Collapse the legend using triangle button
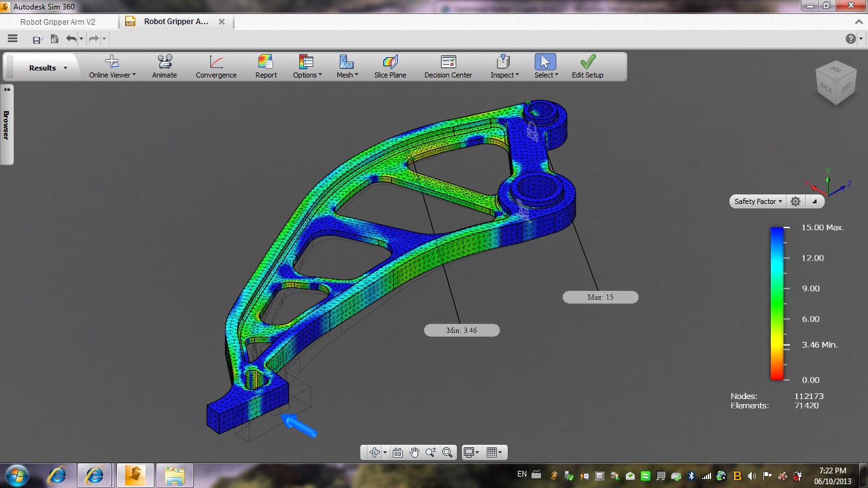Screen dimensions: 868x488 tap(815, 201)
